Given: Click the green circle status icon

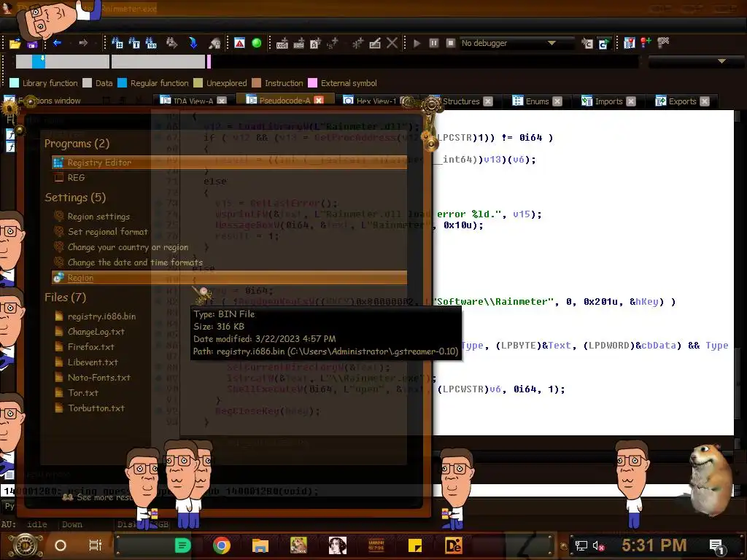Looking at the screenshot, I should pos(256,43).
